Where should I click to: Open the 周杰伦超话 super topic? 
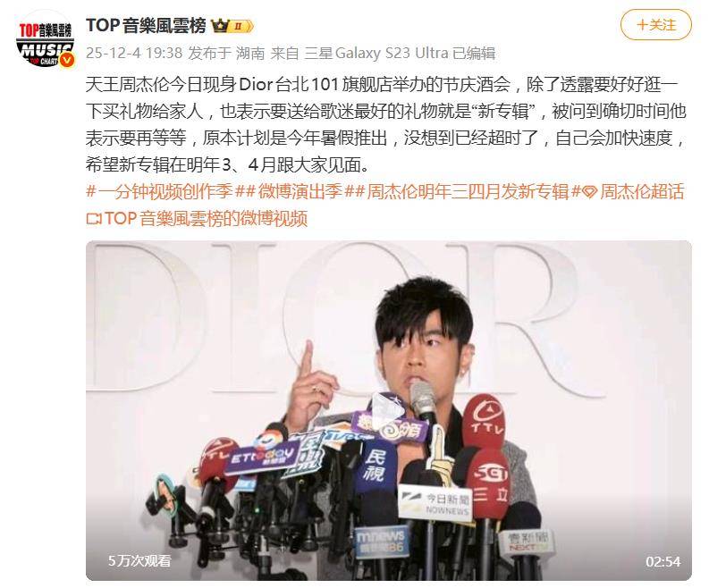coord(642,191)
